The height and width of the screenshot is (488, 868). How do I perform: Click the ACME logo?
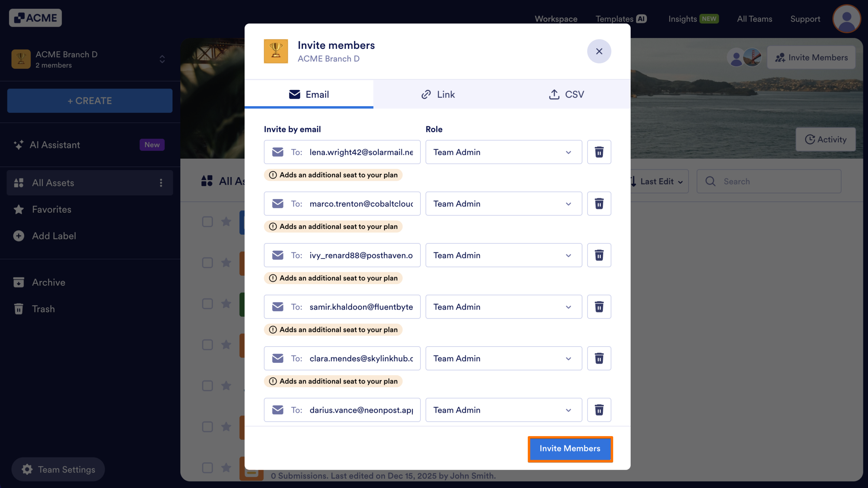35,18
